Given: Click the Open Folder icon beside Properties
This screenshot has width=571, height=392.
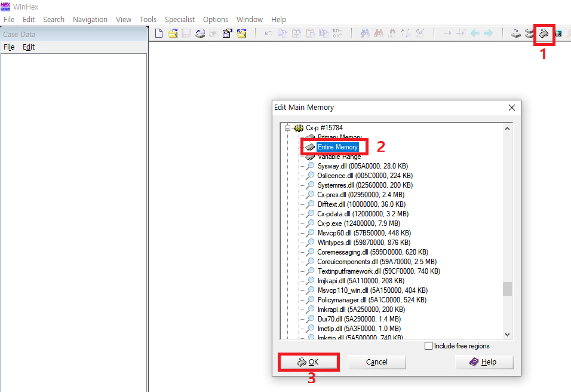Looking at the screenshot, I should point(241,33).
